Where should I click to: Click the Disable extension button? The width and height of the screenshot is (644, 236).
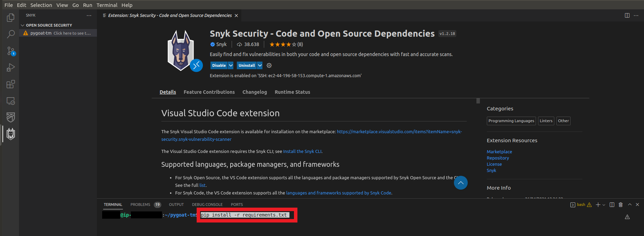[219, 65]
